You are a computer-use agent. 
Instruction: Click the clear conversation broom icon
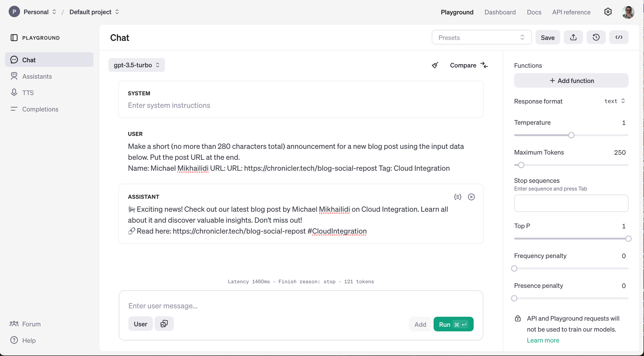click(x=435, y=65)
